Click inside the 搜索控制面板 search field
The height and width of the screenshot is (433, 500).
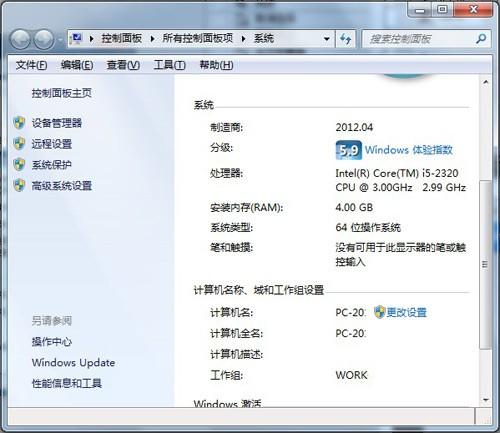pyautogui.click(x=420, y=39)
